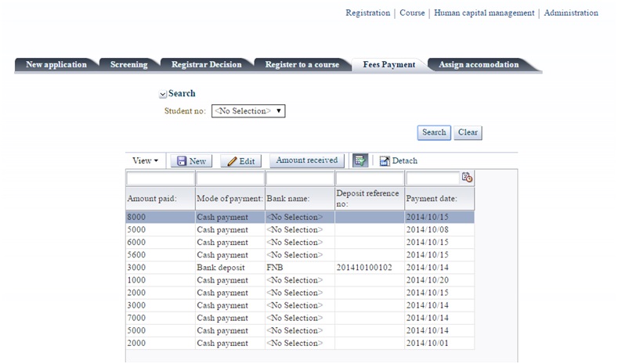This screenshot has width=618, height=364.
Task: Open the payment date calendar picker icon
Action: [x=468, y=178]
